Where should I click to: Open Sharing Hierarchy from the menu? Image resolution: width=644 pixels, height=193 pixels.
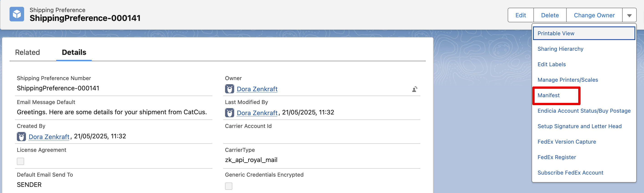560,49
